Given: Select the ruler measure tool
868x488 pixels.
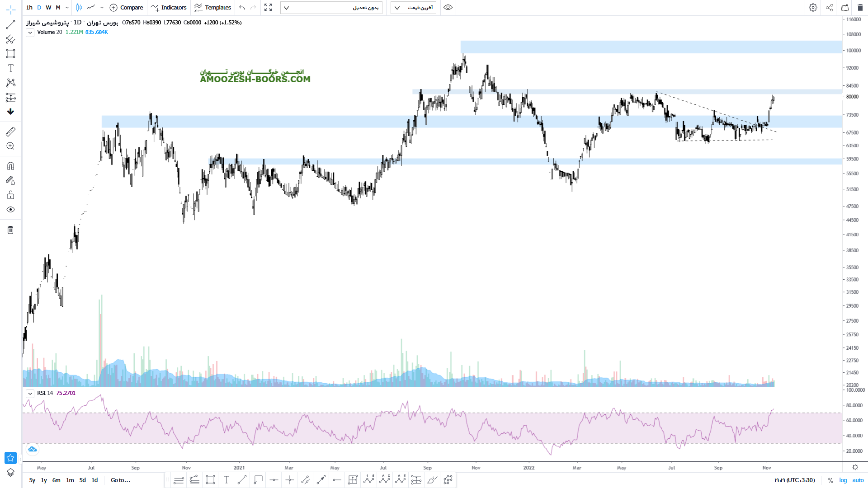Looking at the screenshot, I should click(10, 131).
